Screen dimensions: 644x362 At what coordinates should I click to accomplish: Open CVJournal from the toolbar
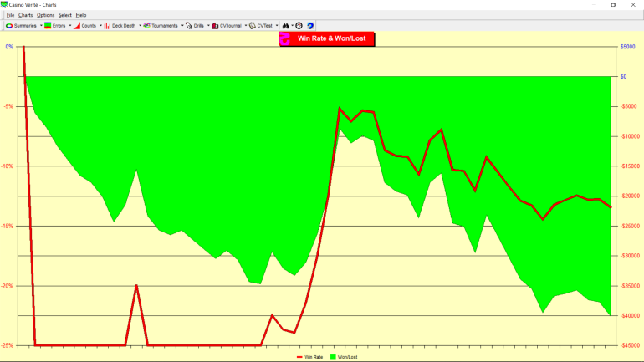coord(216,26)
